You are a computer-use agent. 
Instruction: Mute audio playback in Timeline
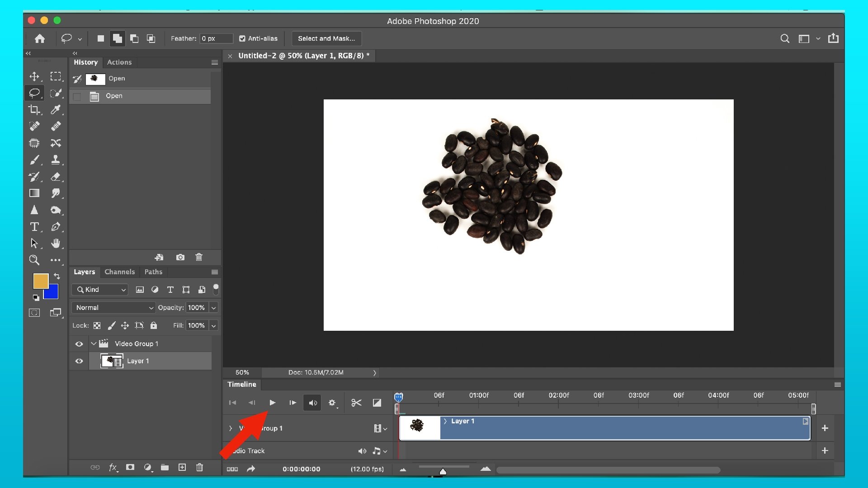(313, 403)
